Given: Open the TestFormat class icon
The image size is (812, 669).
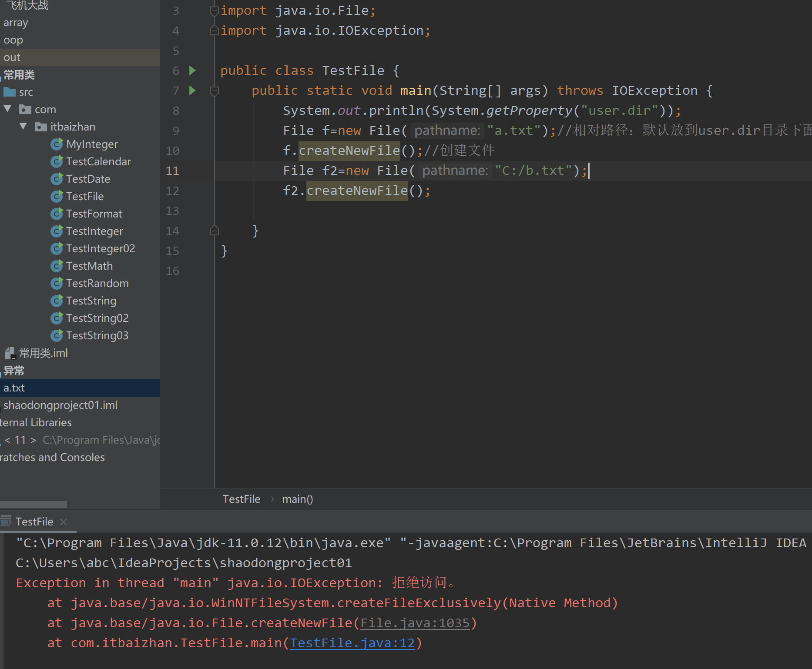Looking at the screenshot, I should pyautogui.click(x=57, y=214).
